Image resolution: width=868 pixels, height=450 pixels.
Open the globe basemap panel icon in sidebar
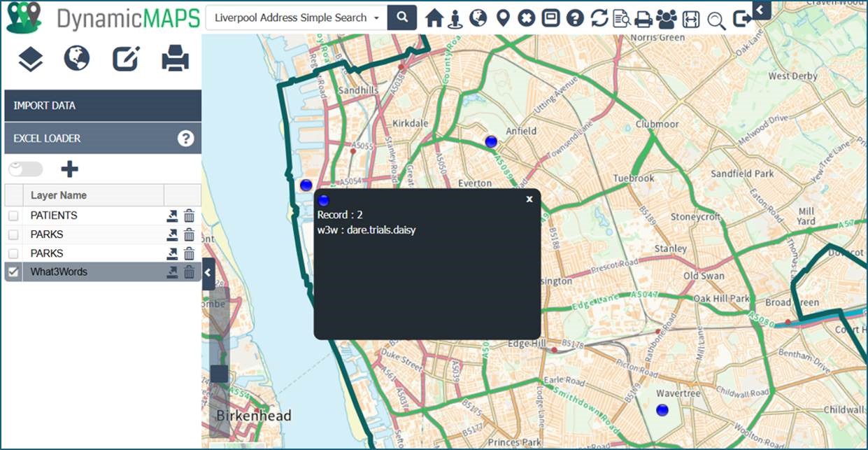tap(77, 59)
